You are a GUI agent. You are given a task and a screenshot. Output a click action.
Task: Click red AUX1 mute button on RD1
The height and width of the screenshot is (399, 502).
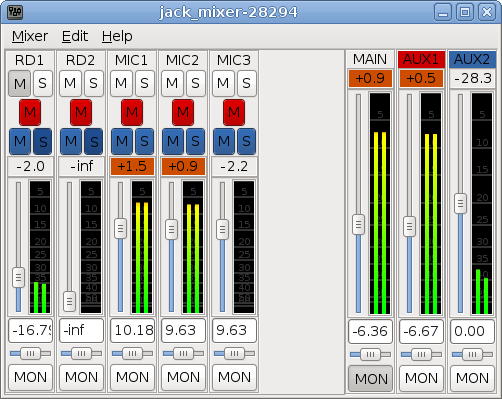(30, 112)
